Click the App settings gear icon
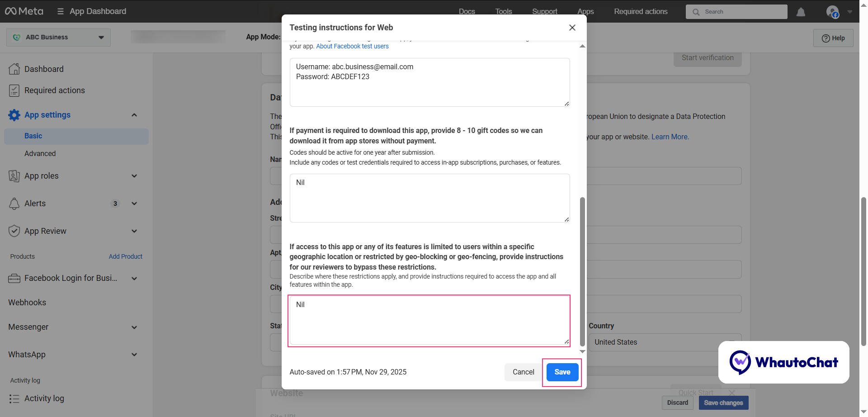The image size is (868, 417). click(x=14, y=115)
